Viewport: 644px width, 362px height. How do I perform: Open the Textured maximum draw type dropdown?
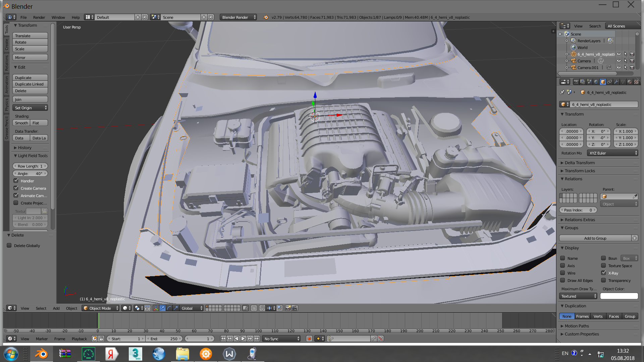point(578,296)
